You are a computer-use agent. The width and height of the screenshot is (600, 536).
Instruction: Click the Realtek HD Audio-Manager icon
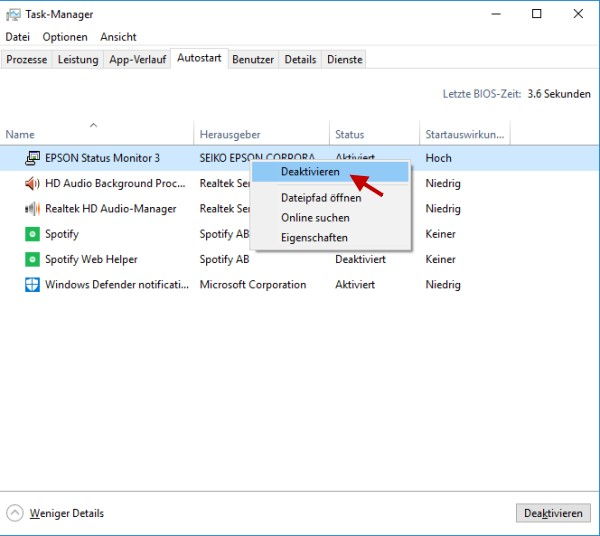[x=33, y=209]
